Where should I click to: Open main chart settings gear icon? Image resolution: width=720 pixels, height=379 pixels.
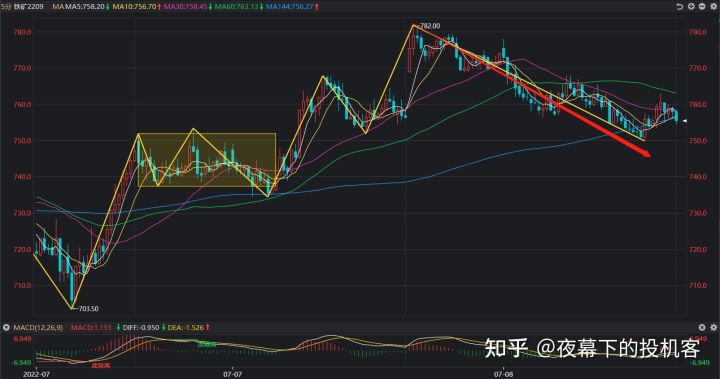click(x=713, y=6)
